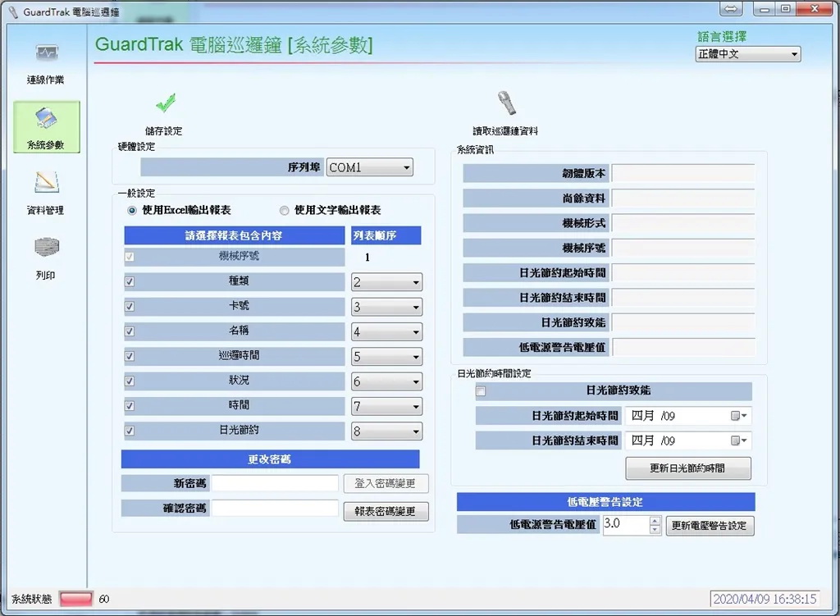
Task: Click the 請選擇報表包含內容 column header
Action: pos(234,235)
